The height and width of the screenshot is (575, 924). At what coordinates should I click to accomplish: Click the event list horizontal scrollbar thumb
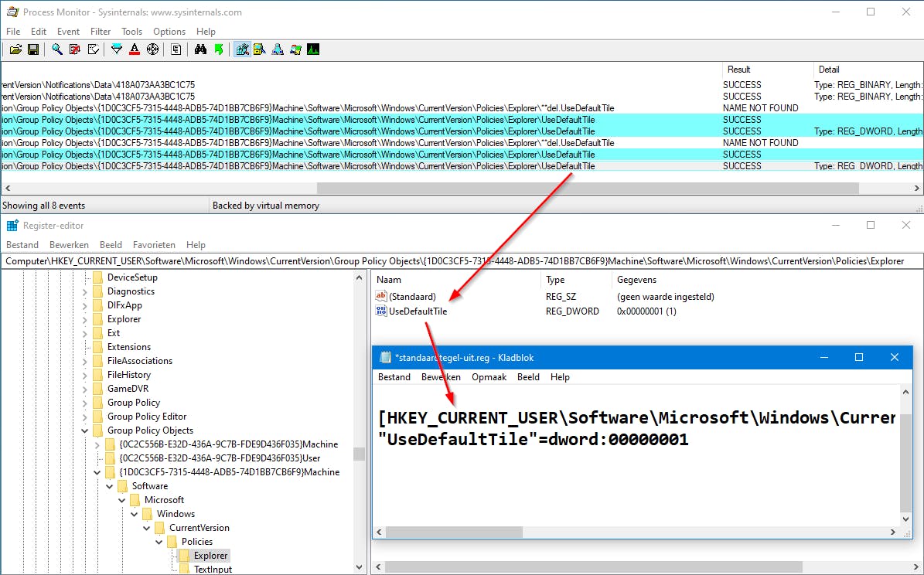click(x=588, y=188)
